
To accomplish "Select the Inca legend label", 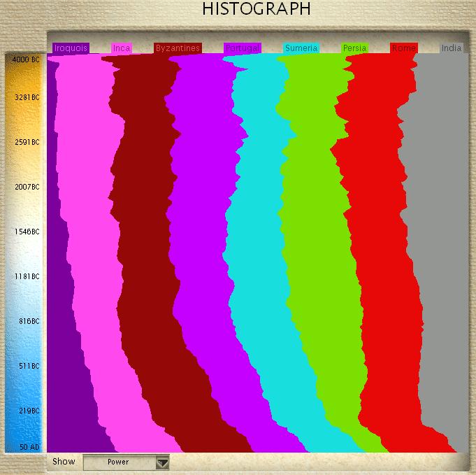I will (x=122, y=48).
